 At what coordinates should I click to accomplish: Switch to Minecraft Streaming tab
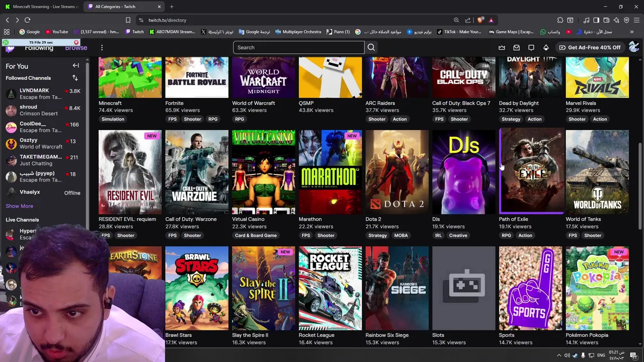click(42, 7)
